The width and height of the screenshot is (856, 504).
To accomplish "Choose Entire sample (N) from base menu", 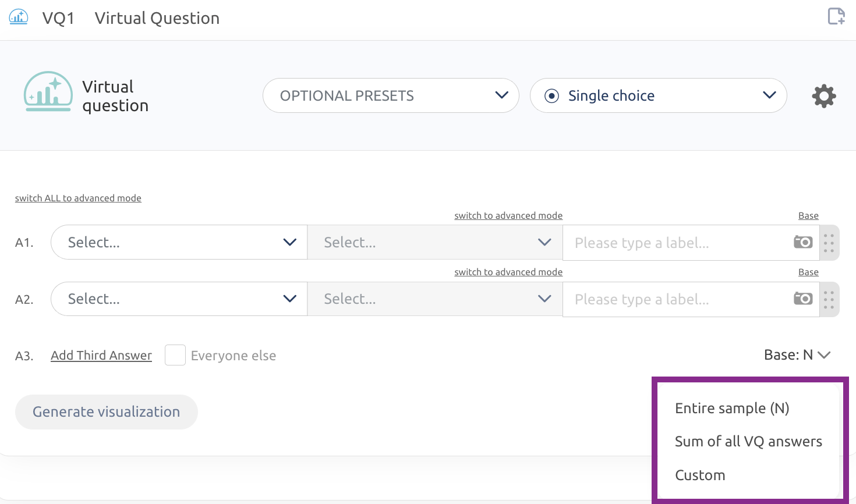I will pyautogui.click(x=732, y=408).
